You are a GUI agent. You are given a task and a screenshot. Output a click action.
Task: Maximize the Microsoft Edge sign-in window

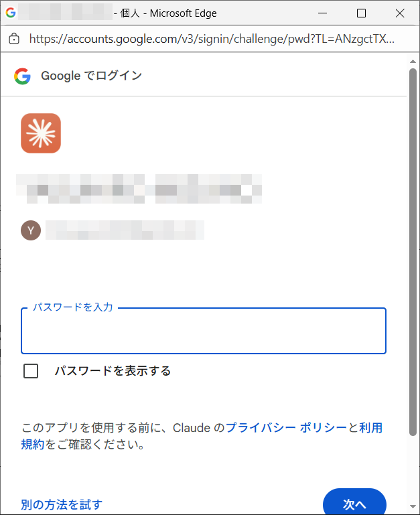pos(361,13)
